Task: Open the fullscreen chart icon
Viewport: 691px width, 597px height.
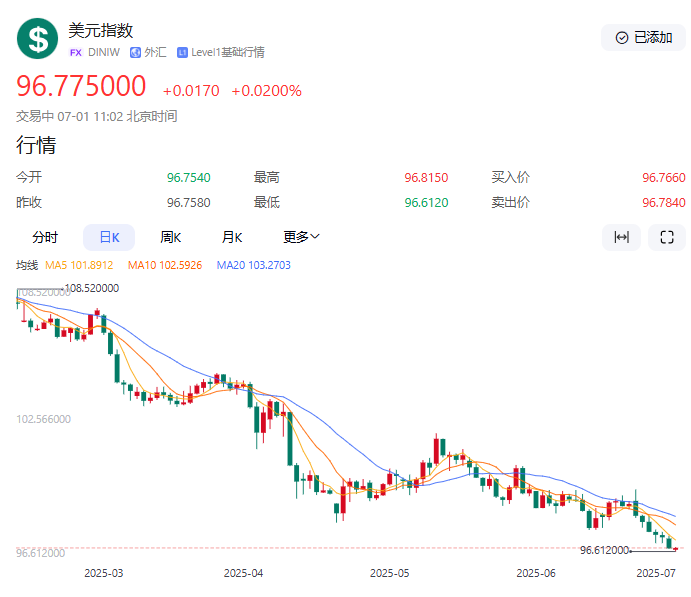Action: [667, 237]
